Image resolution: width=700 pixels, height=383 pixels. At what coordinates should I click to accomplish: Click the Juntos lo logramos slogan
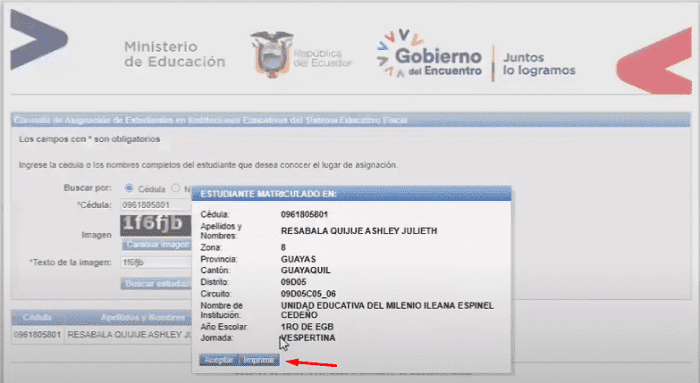click(539, 64)
